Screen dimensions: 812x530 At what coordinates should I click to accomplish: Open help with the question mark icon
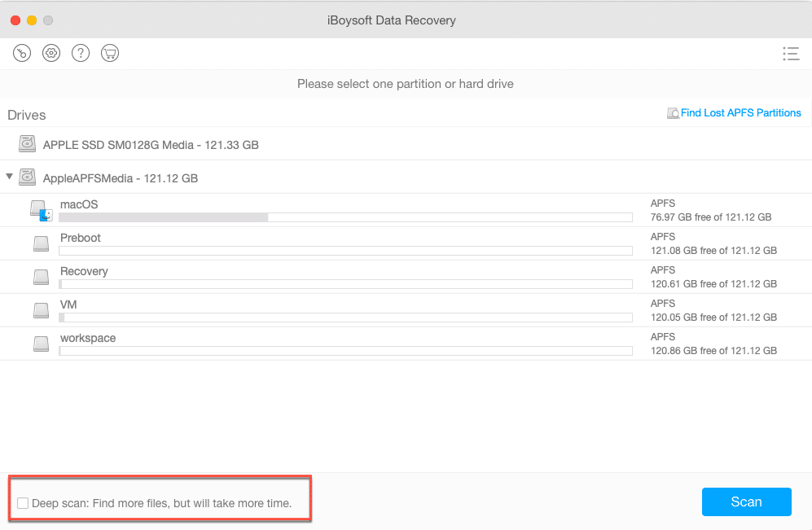pyautogui.click(x=81, y=53)
